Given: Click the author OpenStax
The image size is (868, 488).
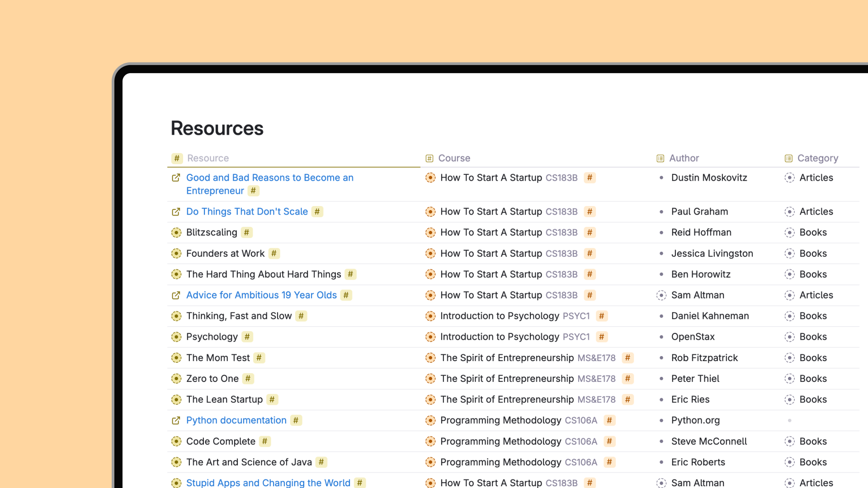Looking at the screenshot, I should [x=693, y=337].
